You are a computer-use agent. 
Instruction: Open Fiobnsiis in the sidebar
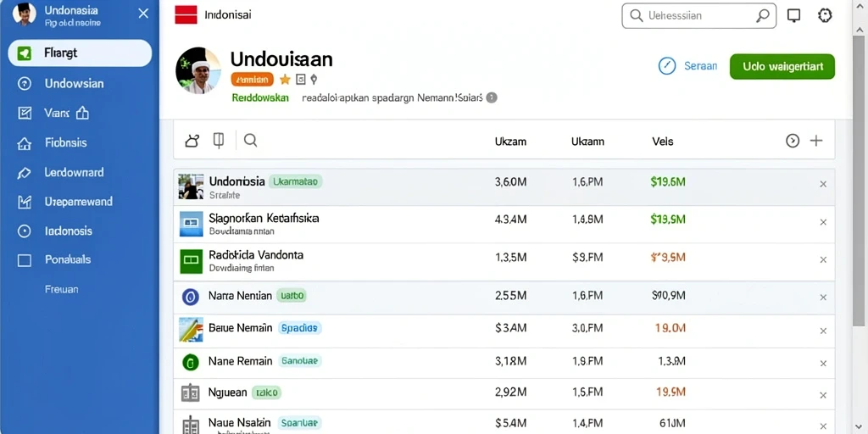66,142
